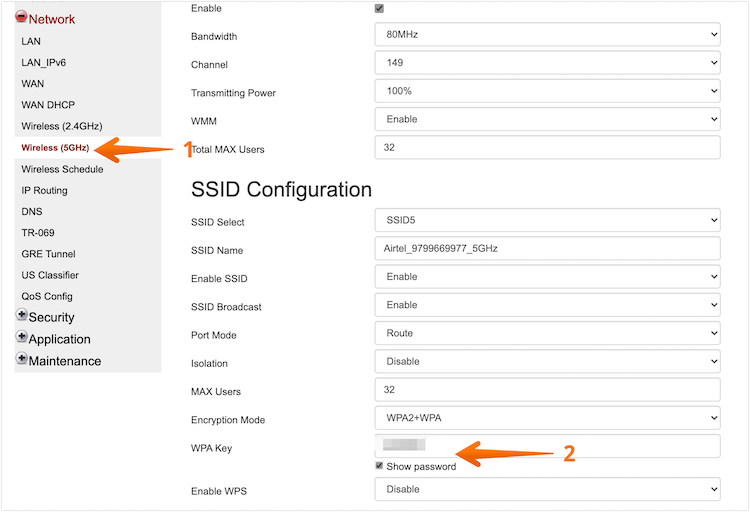The height and width of the screenshot is (512, 750).
Task: Expand Maintenance section plus icon
Action: coord(22,360)
